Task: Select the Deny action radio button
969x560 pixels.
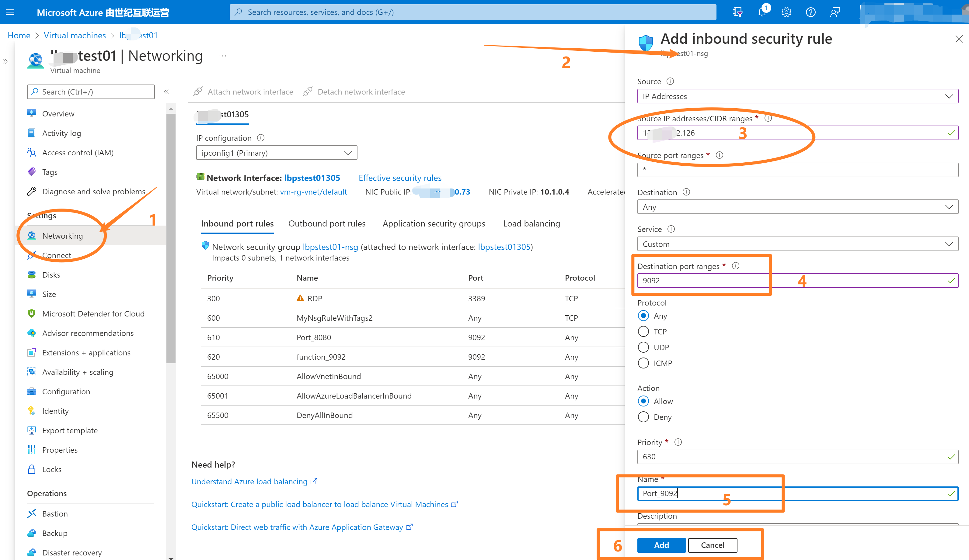Action: pyautogui.click(x=643, y=417)
